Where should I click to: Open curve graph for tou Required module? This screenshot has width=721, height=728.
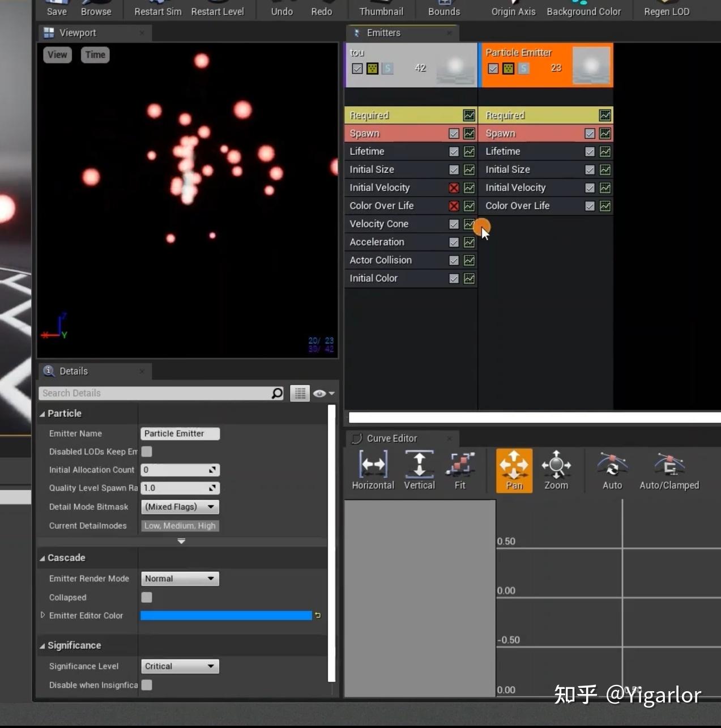point(470,116)
